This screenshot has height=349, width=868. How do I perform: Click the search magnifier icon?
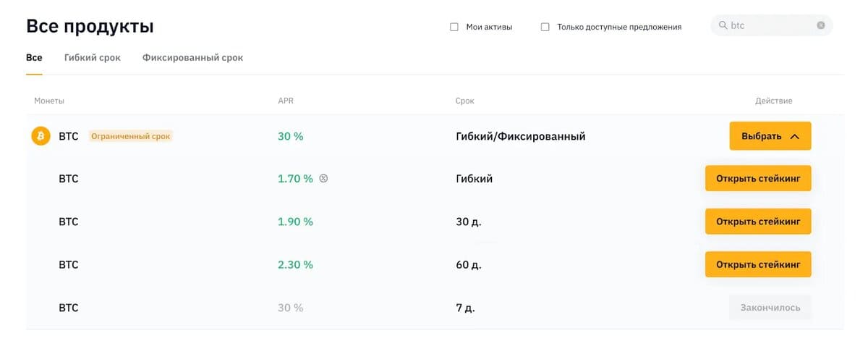[723, 25]
